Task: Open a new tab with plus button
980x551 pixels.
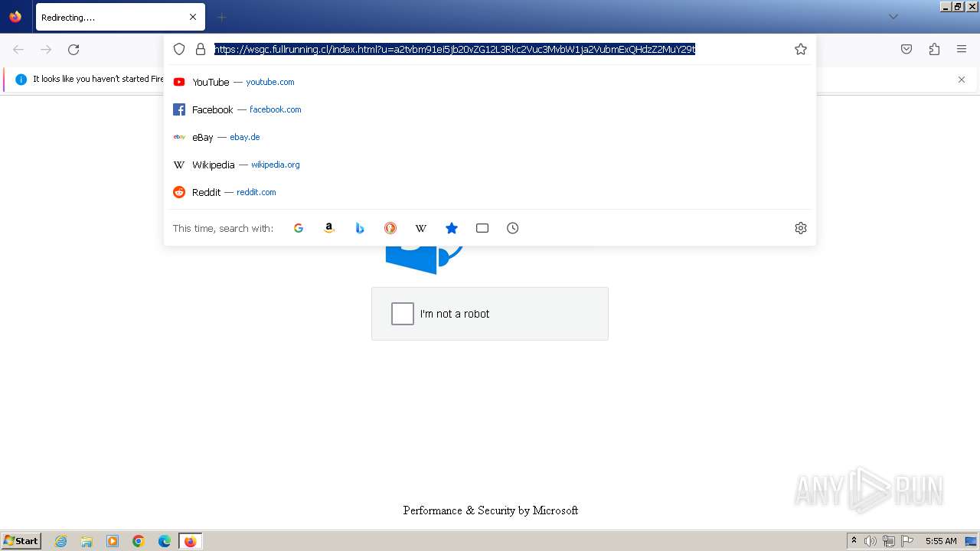Action: point(222,17)
